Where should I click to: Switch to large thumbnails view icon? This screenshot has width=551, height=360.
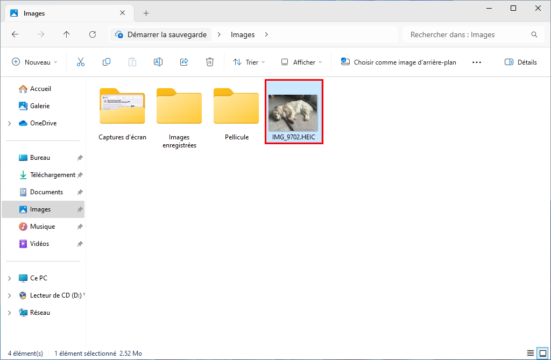tap(543, 353)
